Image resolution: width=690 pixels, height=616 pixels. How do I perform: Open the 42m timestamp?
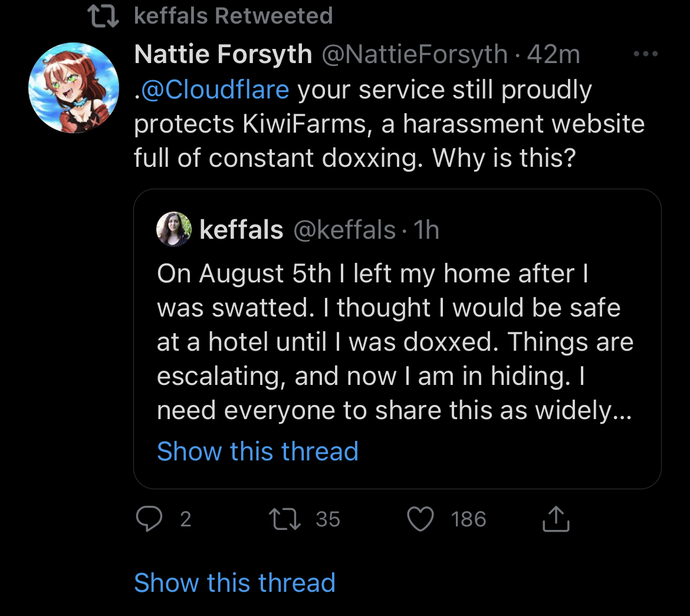click(554, 55)
